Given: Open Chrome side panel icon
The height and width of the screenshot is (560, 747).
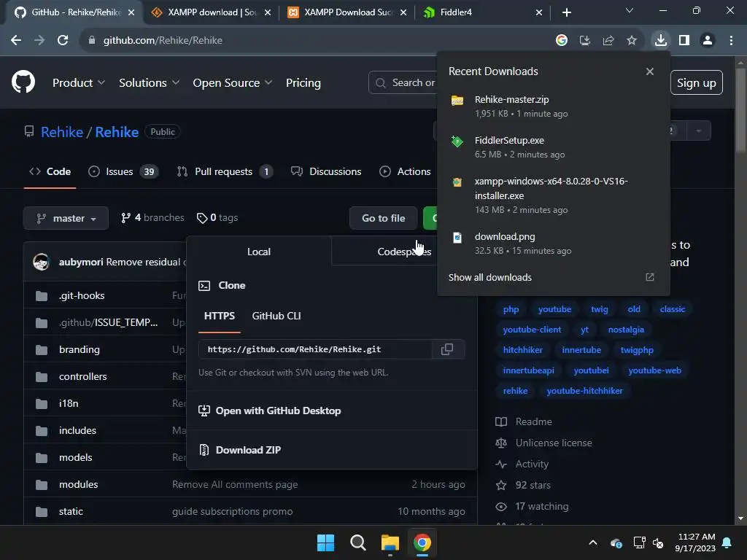Looking at the screenshot, I should tap(684, 41).
